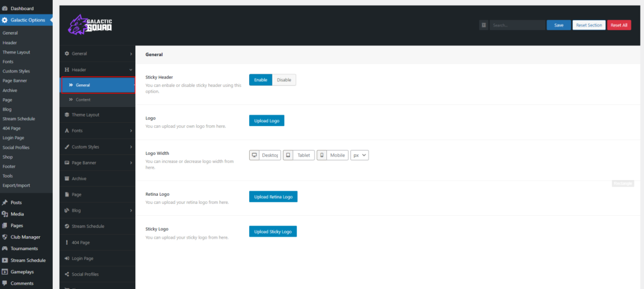Image resolution: width=644 pixels, height=289 pixels.
Task: Click the mobile phone icon in Logo Width
Action: point(322,155)
